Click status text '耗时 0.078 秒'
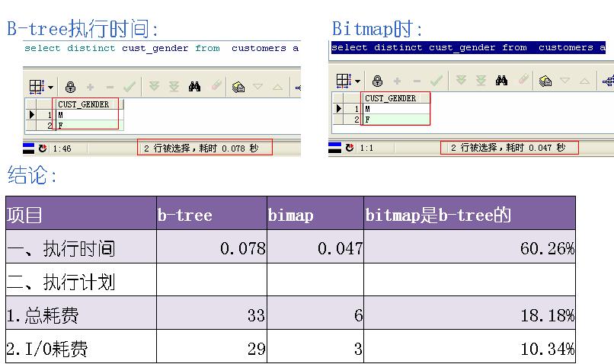The image size is (614, 364). [229, 148]
